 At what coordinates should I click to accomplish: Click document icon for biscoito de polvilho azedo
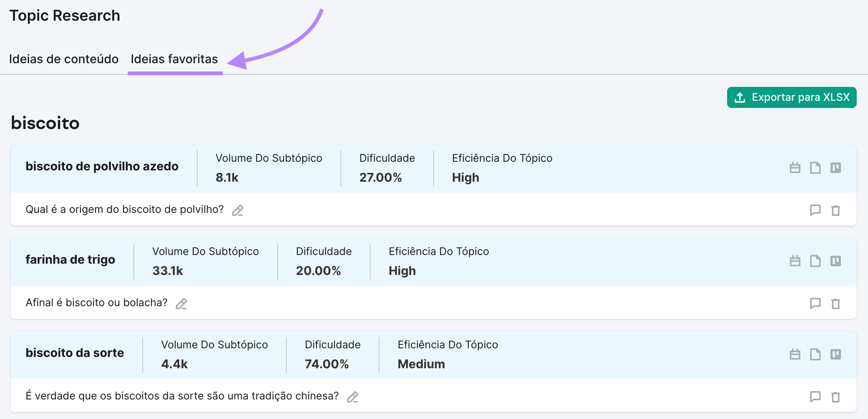[x=815, y=168]
